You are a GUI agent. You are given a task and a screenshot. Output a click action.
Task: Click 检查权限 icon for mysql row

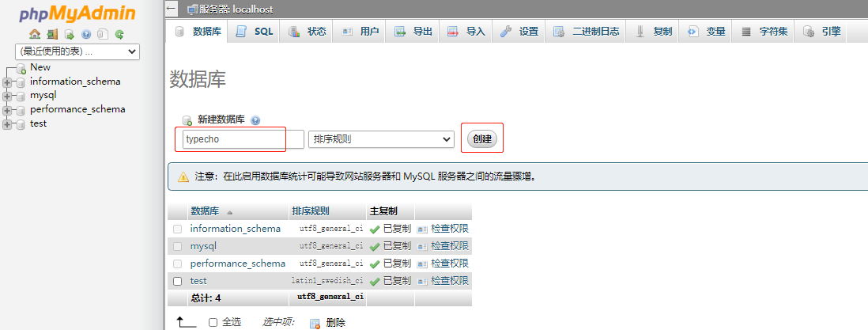tap(422, 246)
